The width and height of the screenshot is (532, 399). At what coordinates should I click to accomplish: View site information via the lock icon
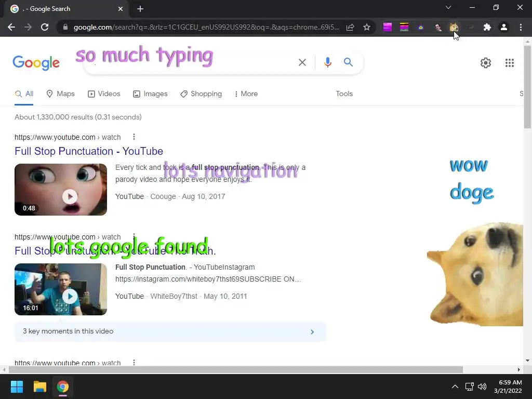(65, 27)
